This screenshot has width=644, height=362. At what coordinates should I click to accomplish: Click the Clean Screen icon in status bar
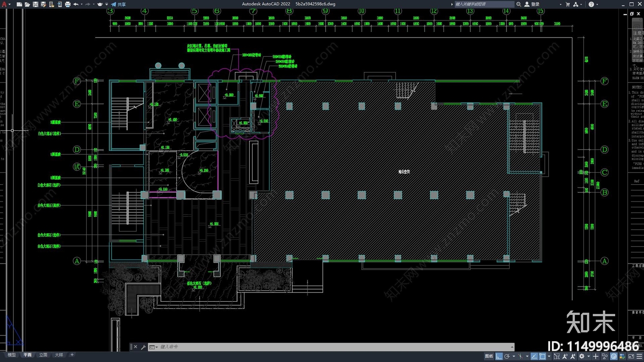click(631, 356)
